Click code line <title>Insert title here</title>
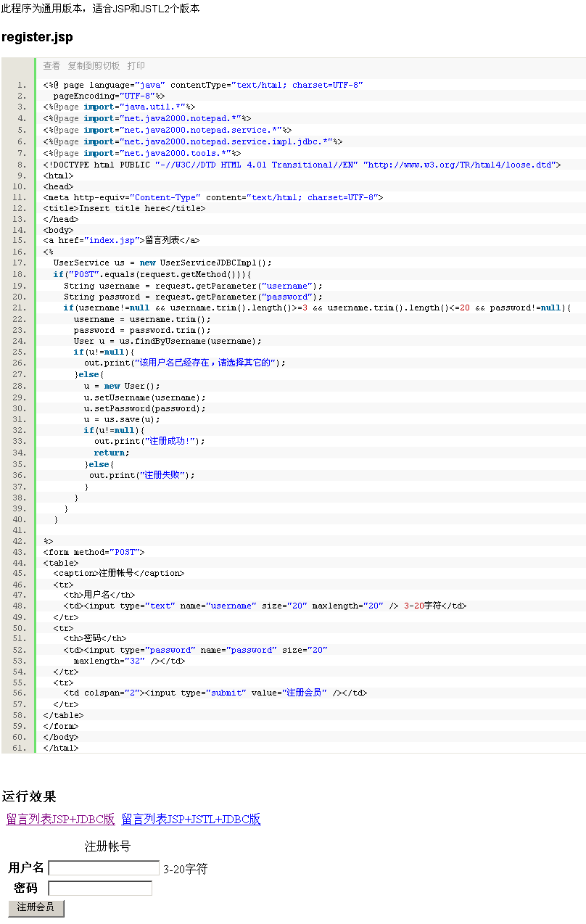 click(x=124, y=208)
